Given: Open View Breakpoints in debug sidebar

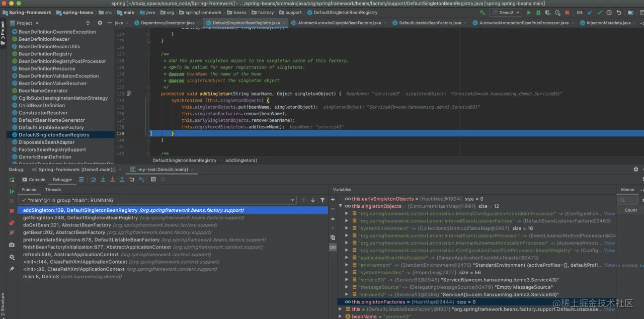Looking at the screenshot, I should tap(12, 222).
